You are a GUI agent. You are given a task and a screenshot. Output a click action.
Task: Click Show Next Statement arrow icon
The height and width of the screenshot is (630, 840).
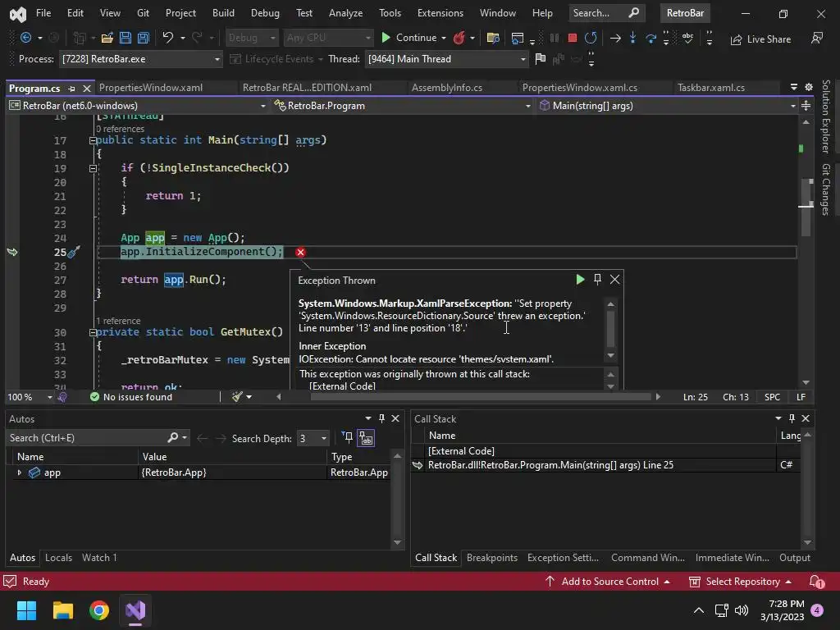pyautogui.click(x=615, y=38)
